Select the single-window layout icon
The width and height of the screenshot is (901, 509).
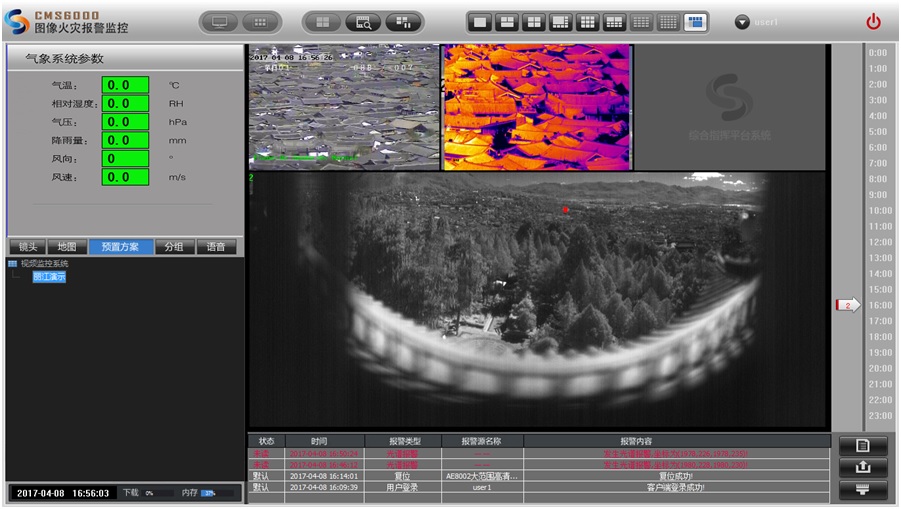click(x=480, y=22)
